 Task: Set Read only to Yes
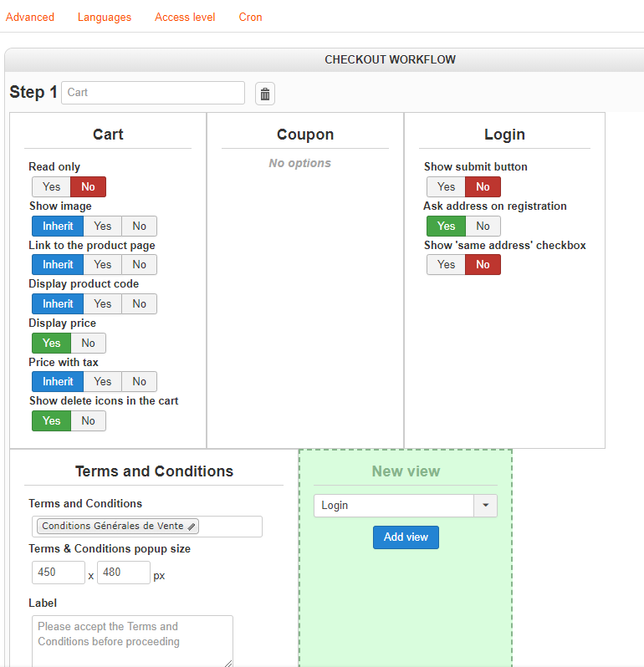[52, 186]
